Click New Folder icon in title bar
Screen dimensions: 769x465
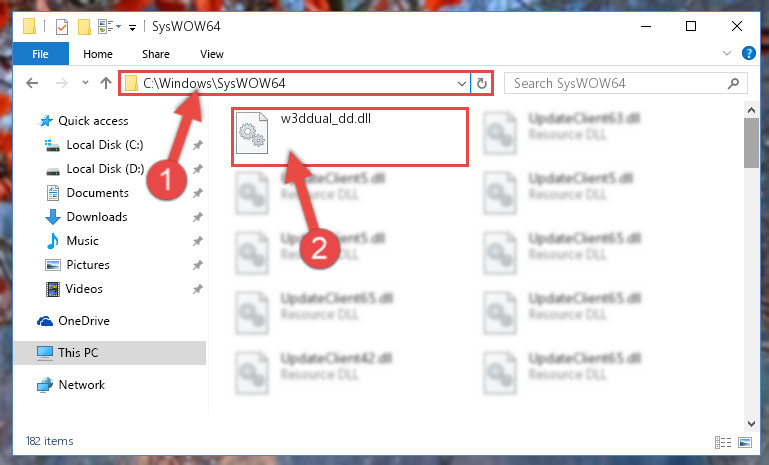pyautogui.click(x=84, y=26)
